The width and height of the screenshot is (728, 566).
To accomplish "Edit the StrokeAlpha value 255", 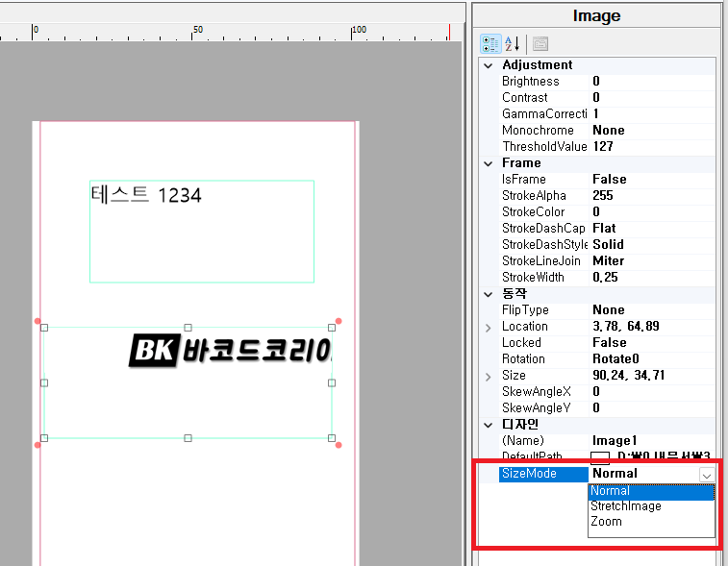I will pos(652,196).
